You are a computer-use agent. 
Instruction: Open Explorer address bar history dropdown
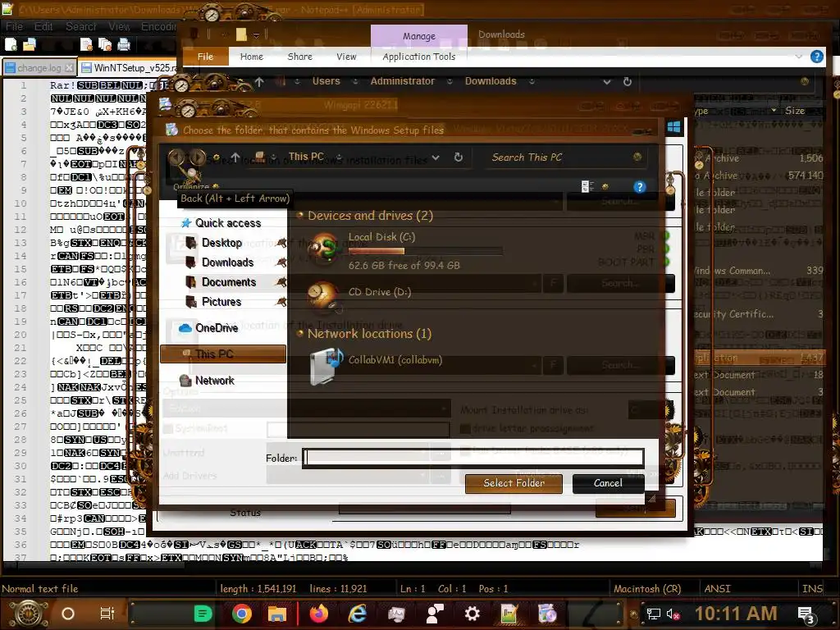pyautogui.click(x=607, y=81)
